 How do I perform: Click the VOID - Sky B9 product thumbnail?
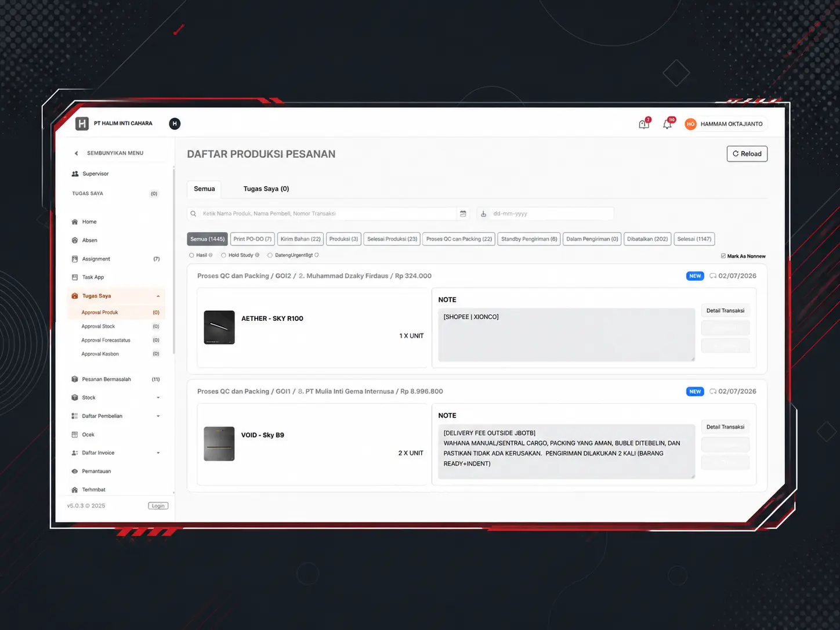pyautogui.click(x=219, y=444)
